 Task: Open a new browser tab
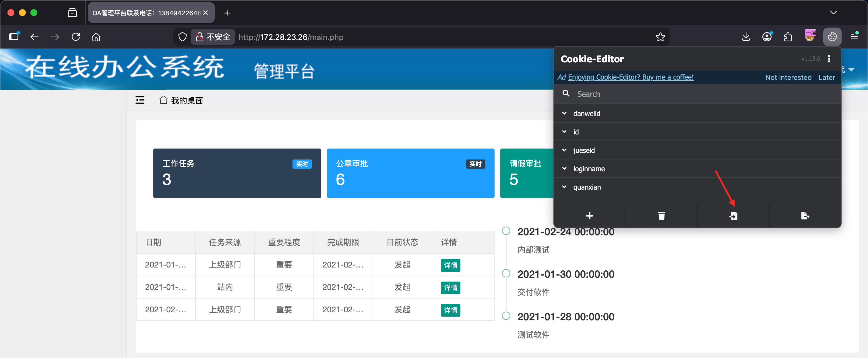pyautogui.click(x=227, y=13)
